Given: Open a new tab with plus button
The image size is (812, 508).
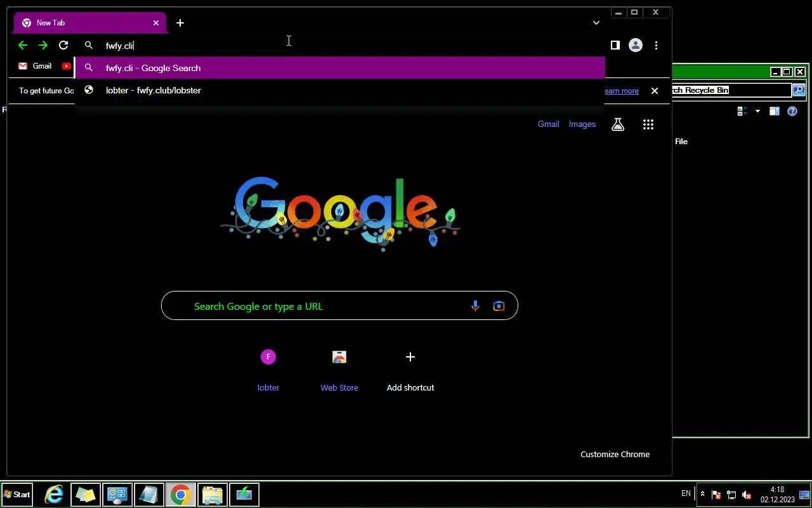Looking at the screenshot, I should point(180,23).
